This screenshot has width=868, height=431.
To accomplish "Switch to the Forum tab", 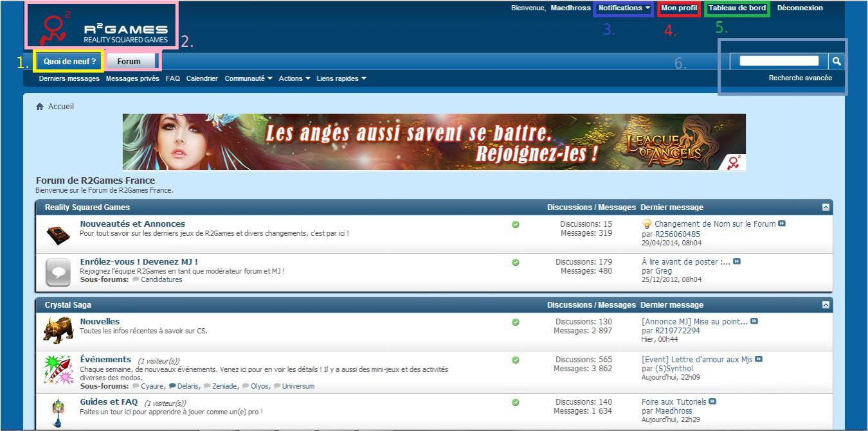I will 129,62.
